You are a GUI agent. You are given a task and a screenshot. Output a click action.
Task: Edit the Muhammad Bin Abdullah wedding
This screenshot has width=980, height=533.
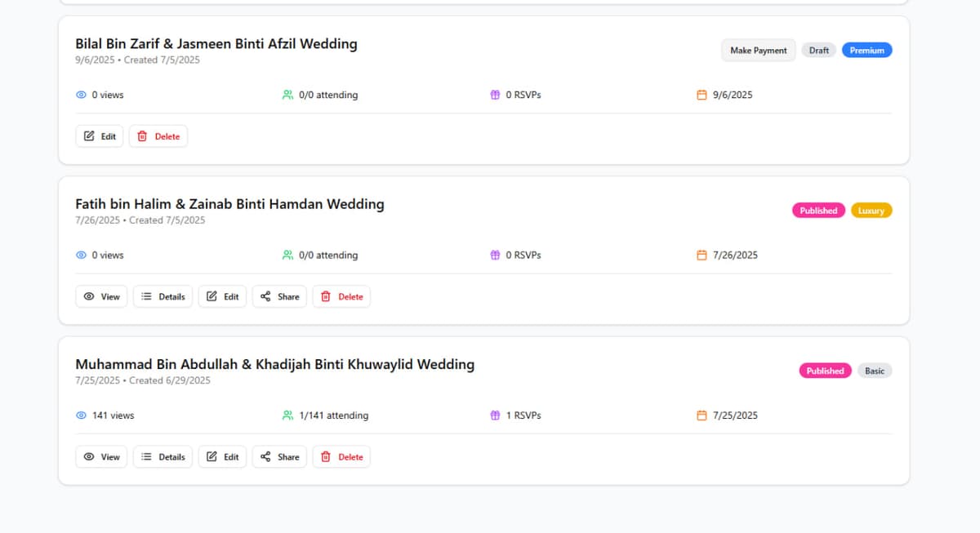click(222, 457)
